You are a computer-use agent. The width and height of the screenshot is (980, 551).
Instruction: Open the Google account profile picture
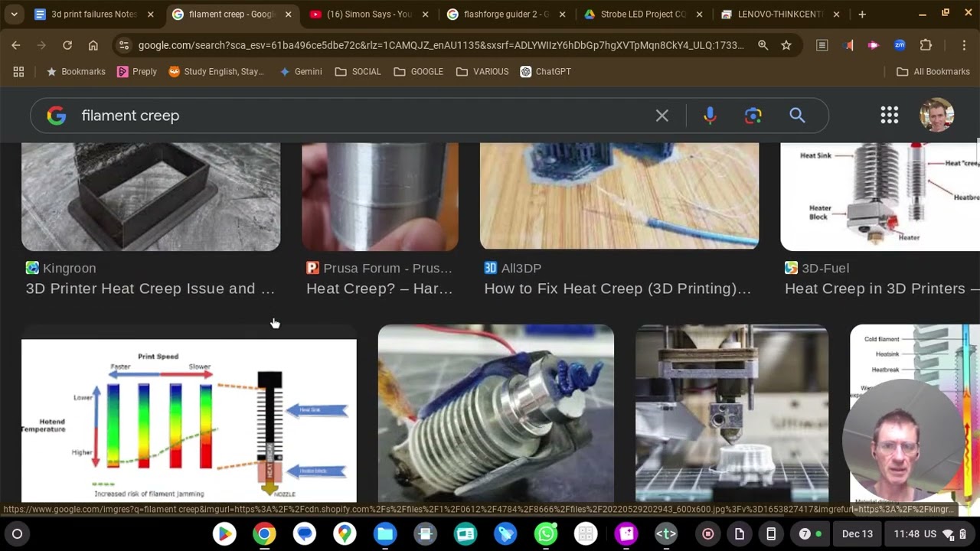point(937,116)
